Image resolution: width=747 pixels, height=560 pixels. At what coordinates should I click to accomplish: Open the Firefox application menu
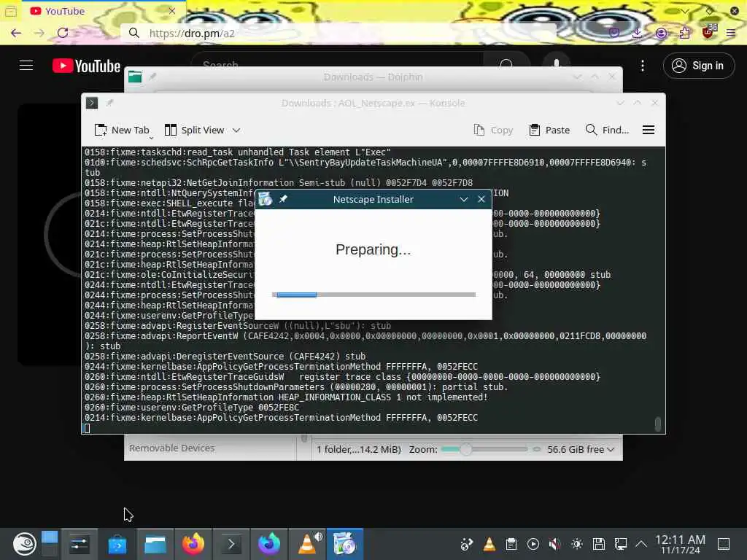point(731,33)
